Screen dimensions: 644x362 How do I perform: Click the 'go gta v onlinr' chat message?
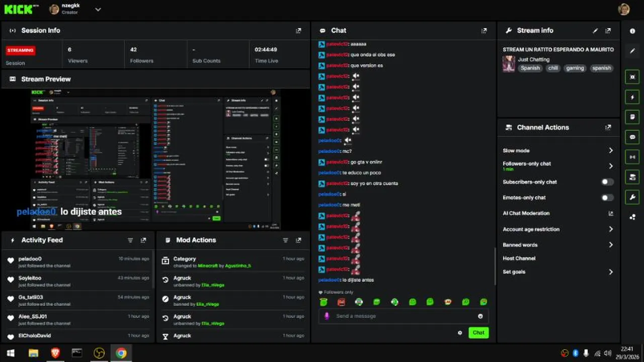pyautogui.click(x=366, y=162)
